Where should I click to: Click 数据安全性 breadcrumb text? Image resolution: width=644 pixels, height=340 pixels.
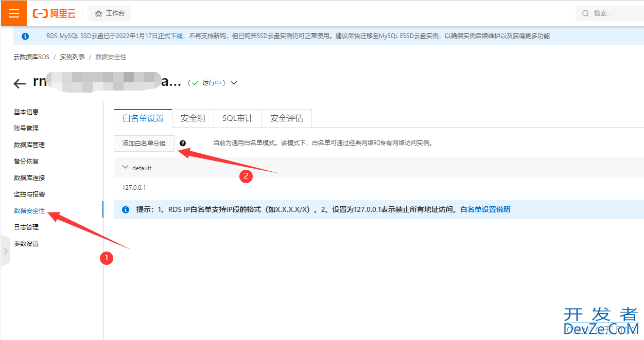click(111, 57)
